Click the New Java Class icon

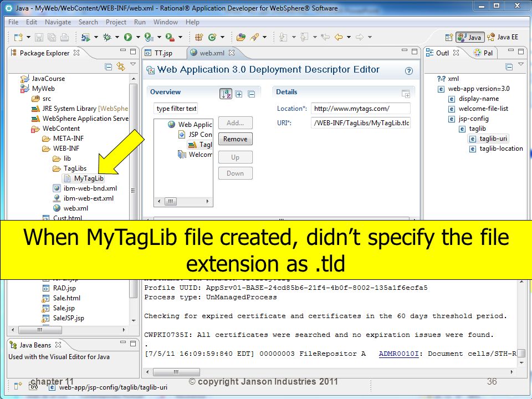(x=212, y=37)
